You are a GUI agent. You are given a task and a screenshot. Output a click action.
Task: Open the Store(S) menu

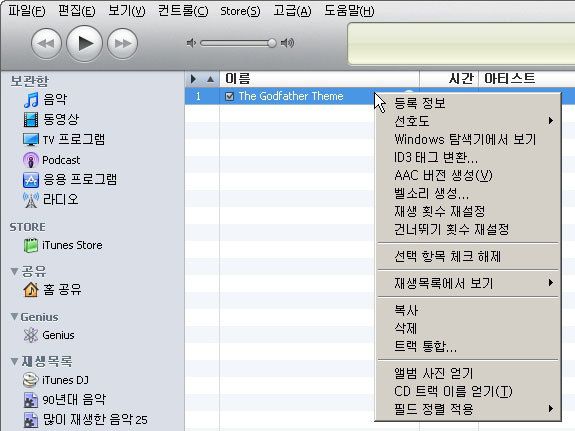point(240,11)
